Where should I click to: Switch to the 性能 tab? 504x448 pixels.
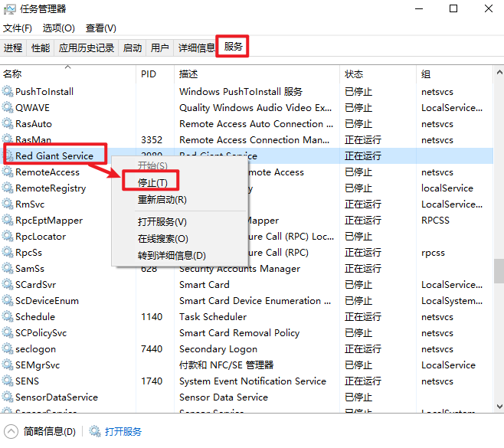[41, 47]
